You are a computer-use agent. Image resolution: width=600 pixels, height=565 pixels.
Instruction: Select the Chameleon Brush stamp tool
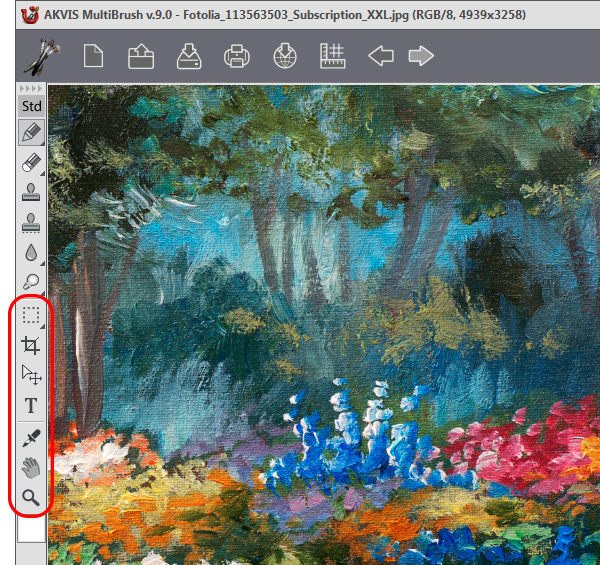point(31,223)
